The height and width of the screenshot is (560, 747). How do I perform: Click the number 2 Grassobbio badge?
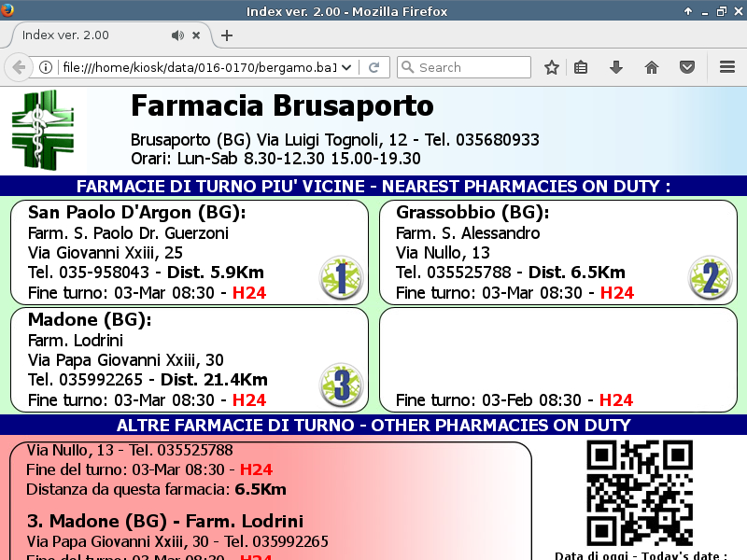pyautogui.click(x=710, y=277)
